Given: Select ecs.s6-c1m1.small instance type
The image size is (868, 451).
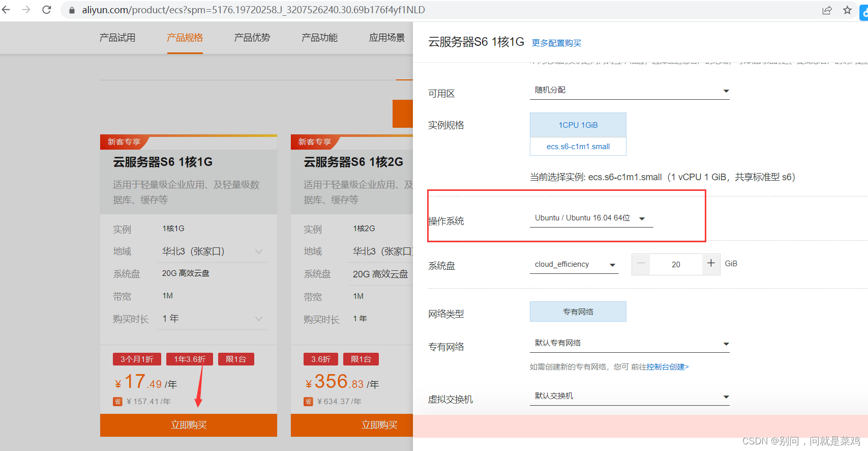Looking at the screenshot, I should 578,147.
